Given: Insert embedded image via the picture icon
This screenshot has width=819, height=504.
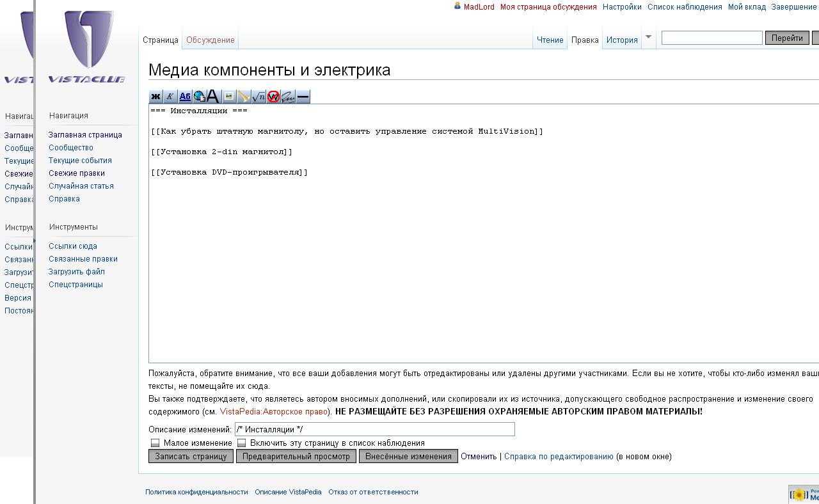Looking at the screenshot, I should 228,97.
